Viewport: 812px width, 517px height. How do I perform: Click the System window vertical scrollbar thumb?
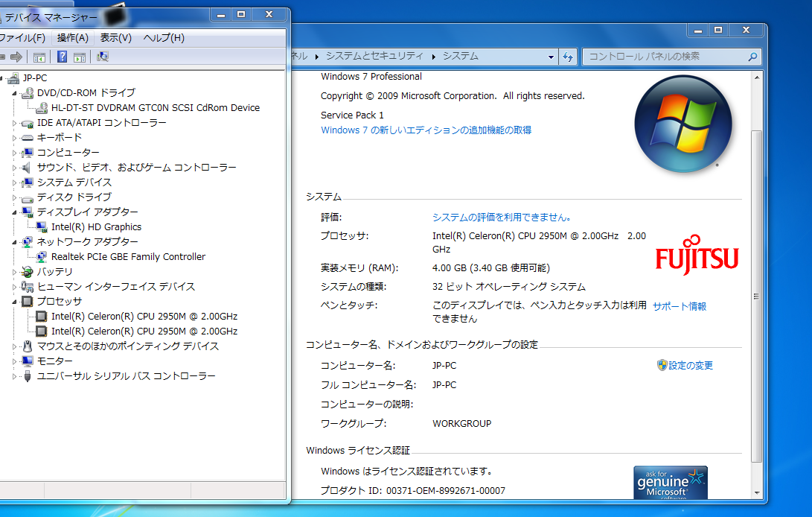click(x=756, y=296)
